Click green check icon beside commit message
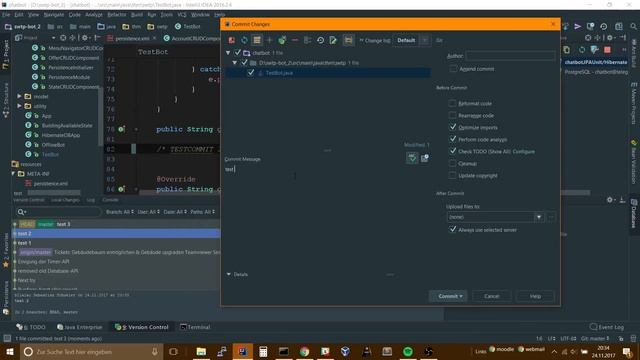This screenshot has width=640, height=360. 412,158
